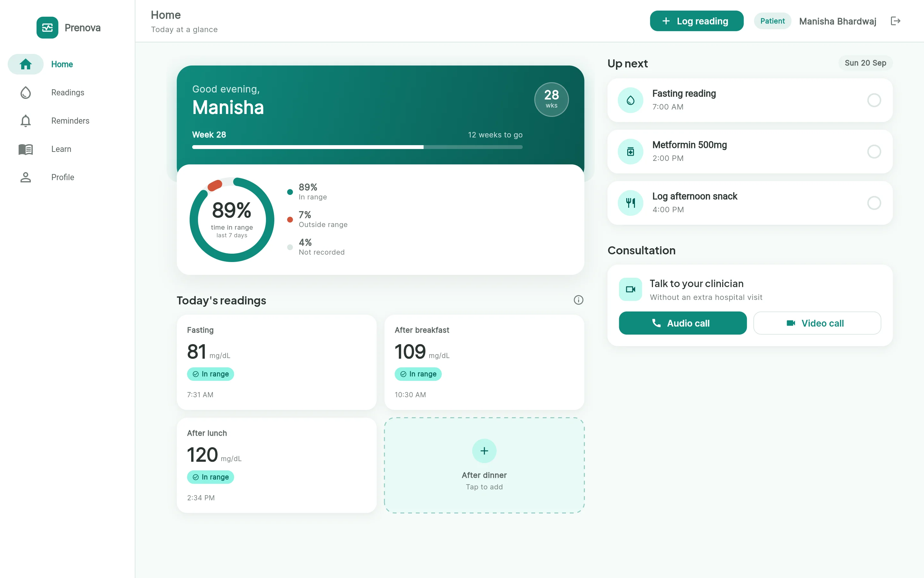Open the Learn section

point(67,149)
